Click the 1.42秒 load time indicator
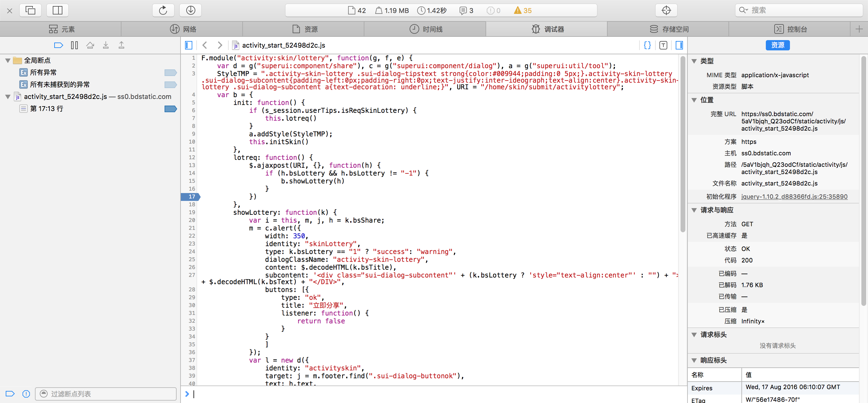Image resolution: width=868 pixels, height=403 pixels. [432, 11]
